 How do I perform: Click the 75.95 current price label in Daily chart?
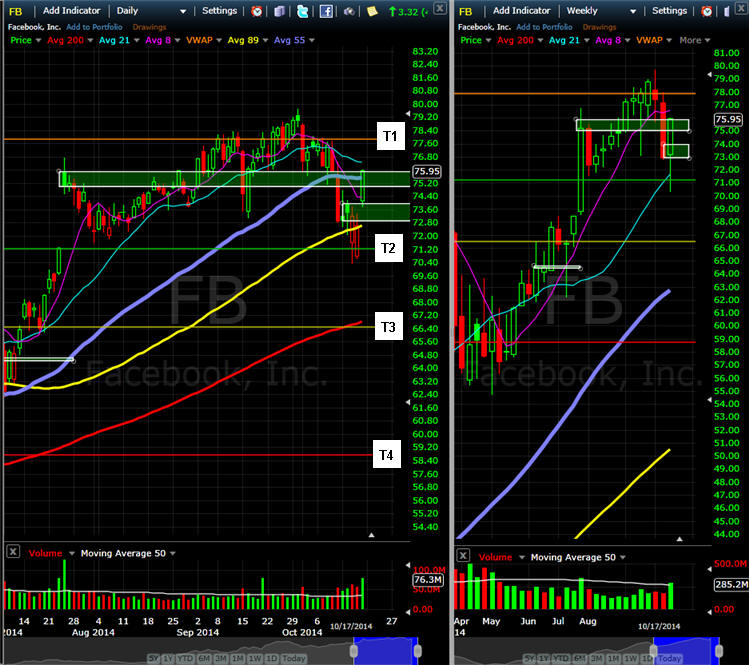coord(427,171)
